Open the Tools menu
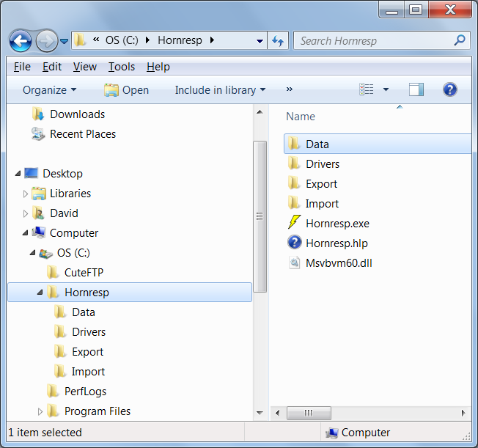This screenshot has width=478, height=448. [x=121, y=67]
